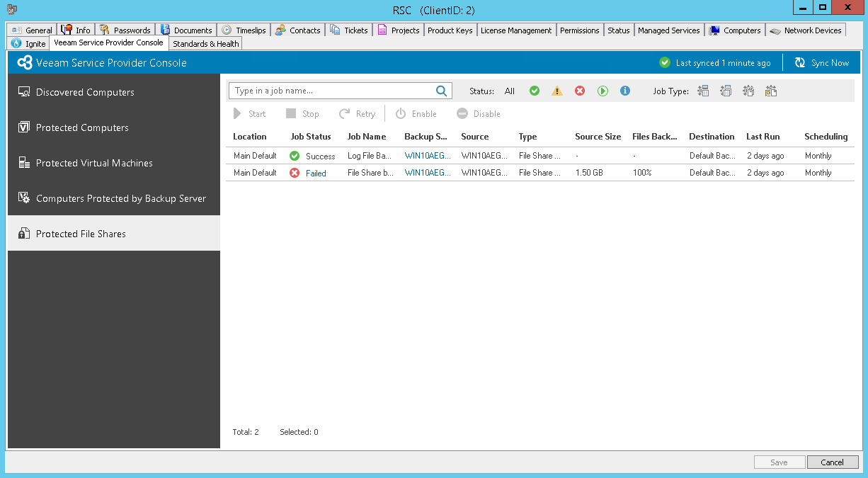Image resolution: width=868 pixels, height=478 pixels.
Task: Click the search magnifier icon
Action: click(x=441, y=91)
